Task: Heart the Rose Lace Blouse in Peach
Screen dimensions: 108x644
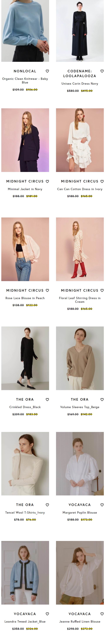Action: click(47, 291)
